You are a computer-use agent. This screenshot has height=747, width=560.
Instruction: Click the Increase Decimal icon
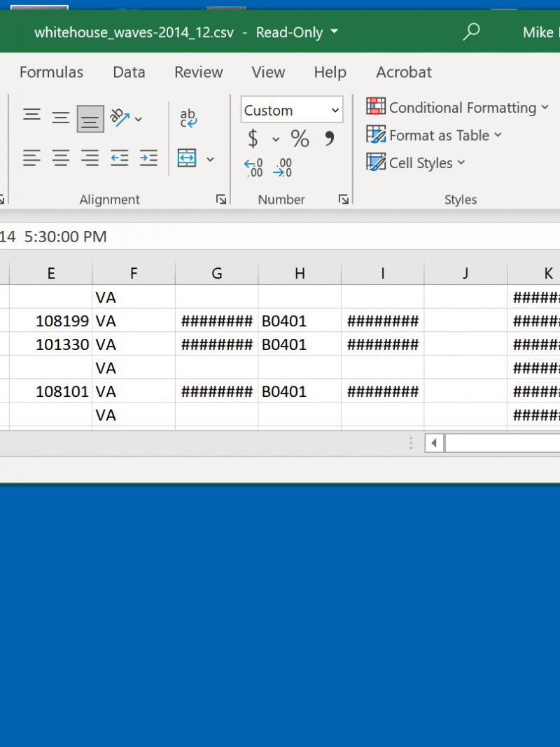pos(253,168)
